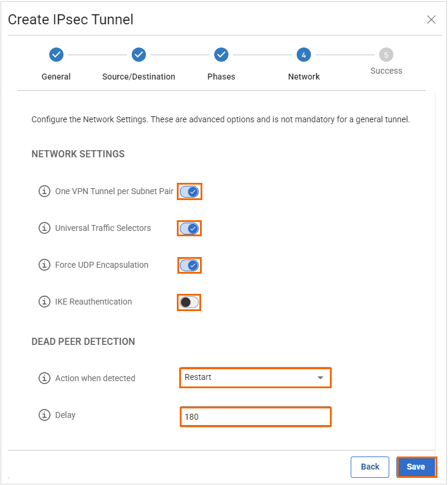The height and width of the screenshot is (485, 448).
Task: Enable IKE Reauthentication toggle
Action: 189,302
